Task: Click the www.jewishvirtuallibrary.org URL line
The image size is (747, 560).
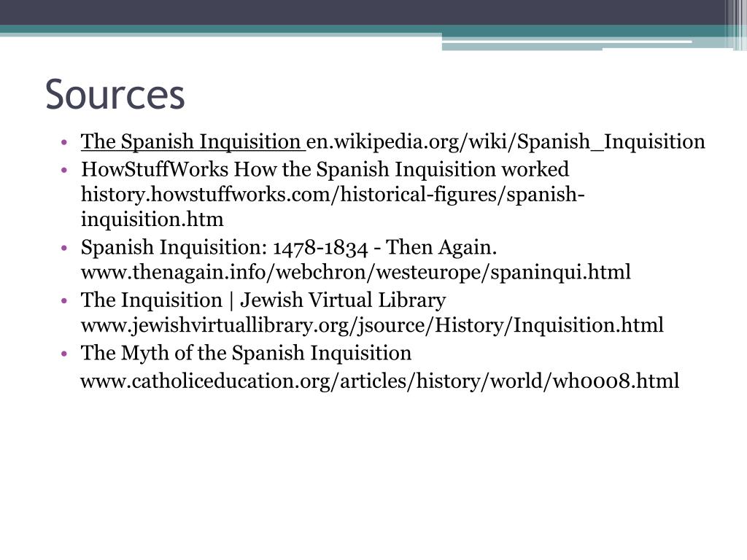Action: tap(371, 324)
